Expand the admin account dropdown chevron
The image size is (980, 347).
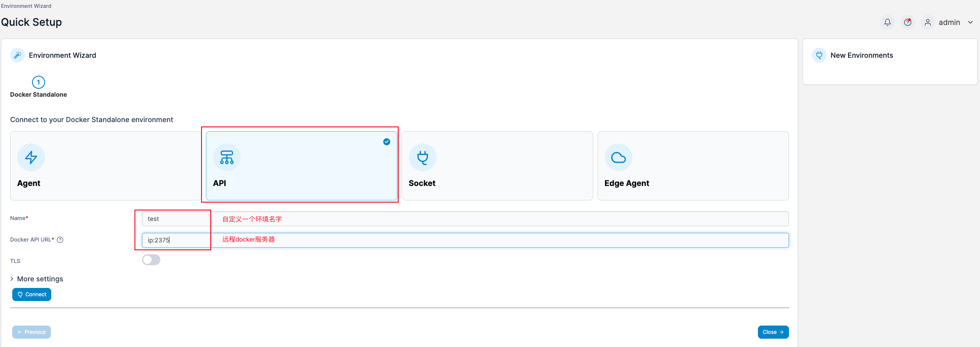tap(970, 22)
